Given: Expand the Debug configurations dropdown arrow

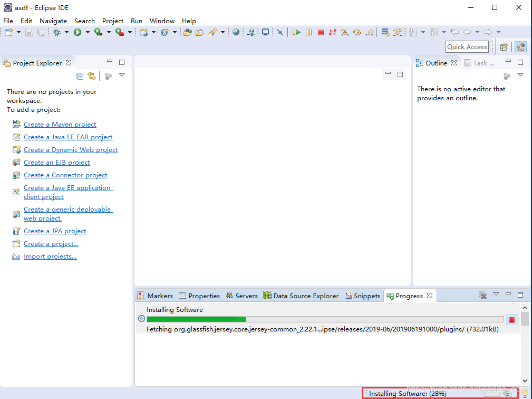Looking at the screenshot, I should pyautogui.click(x=66, y=32).
